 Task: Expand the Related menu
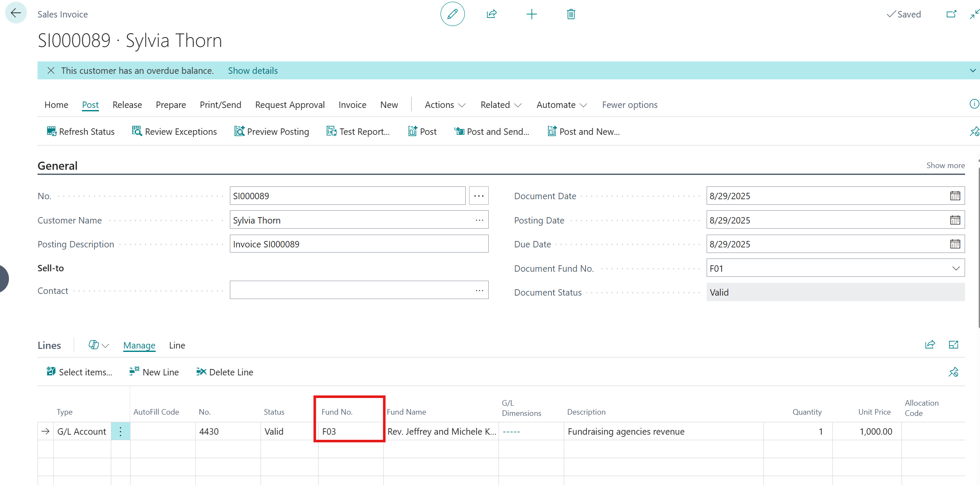501,105
